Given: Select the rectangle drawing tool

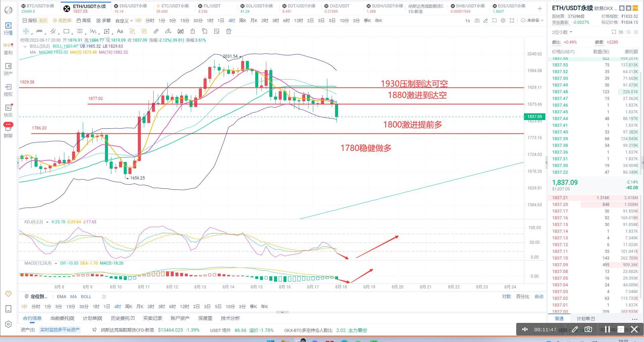Looking at the screenshot, I should pyautogui.click(x=66, y=32).
